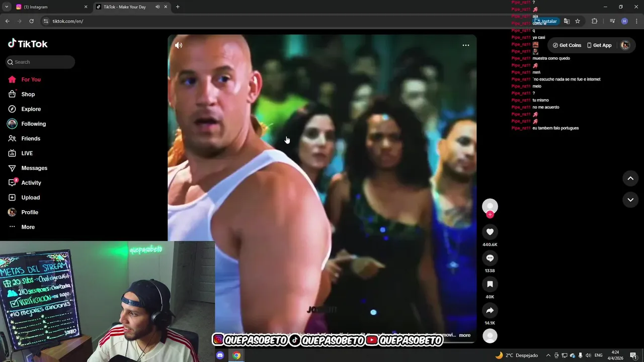This screenshot has width=644, height=362.
Task: Open Chrome from the taskbar
Action: 236,355
